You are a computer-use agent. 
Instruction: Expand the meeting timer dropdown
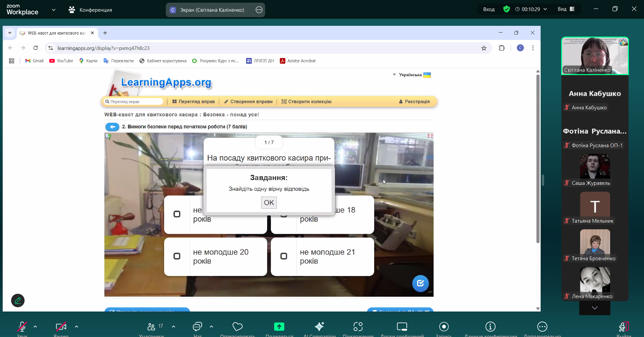[545, 9]
